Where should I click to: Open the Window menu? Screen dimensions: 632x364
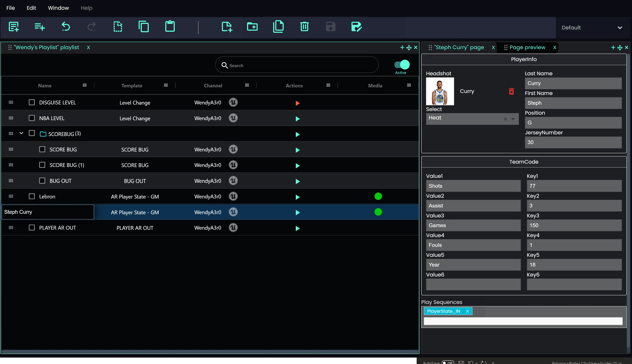[58, 8]
